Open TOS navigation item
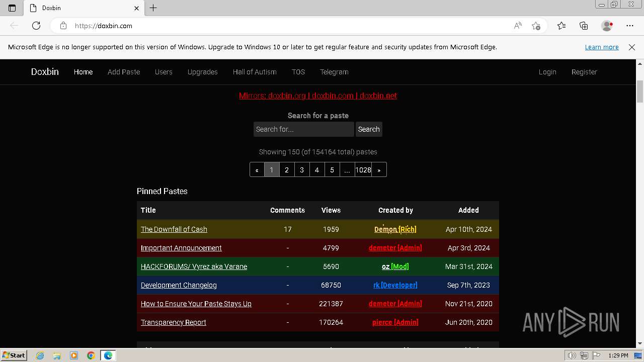 point(298,72)
